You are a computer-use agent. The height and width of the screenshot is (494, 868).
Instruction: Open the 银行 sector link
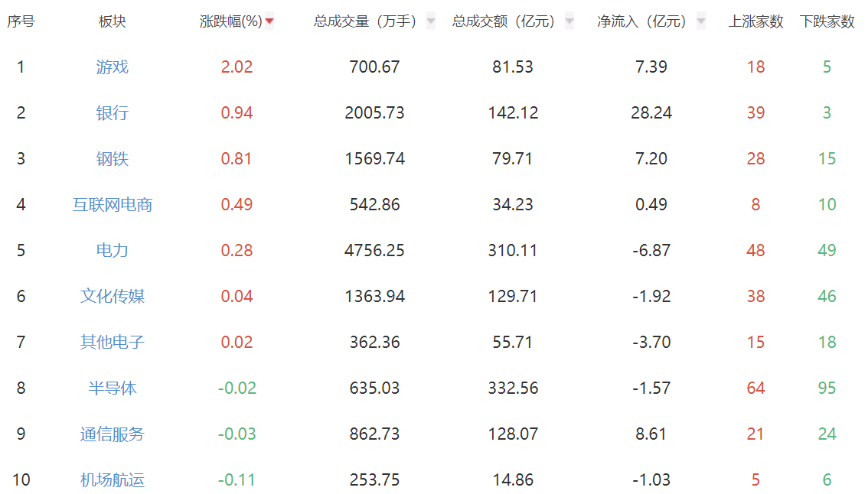tap(113, 113)
